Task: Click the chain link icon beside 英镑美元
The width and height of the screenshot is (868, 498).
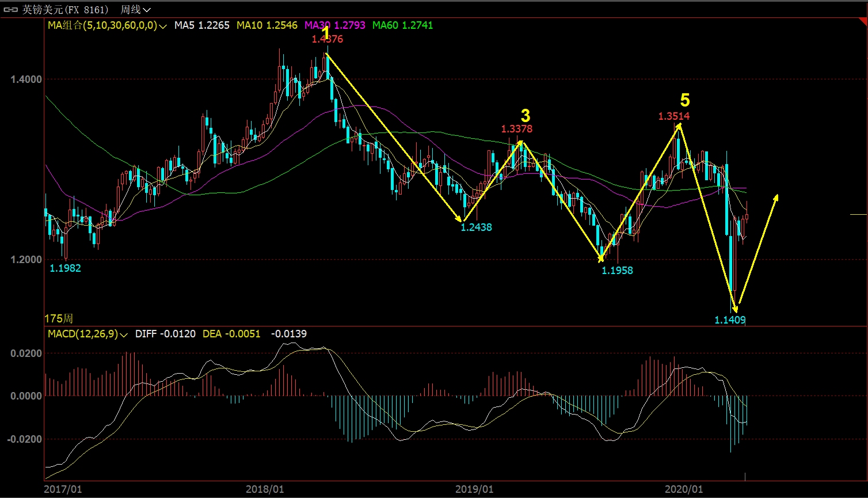Action: (11, 10)
